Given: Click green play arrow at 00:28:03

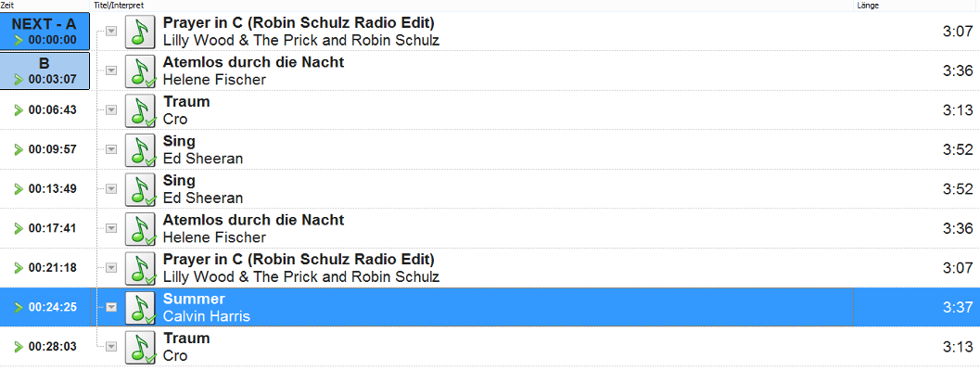Looking at the screenshot, I should [x=19, y=346].
